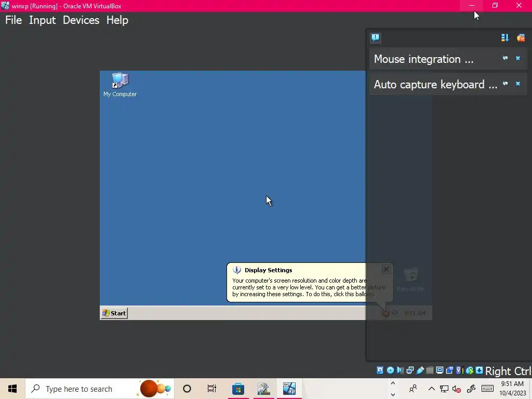Open Cortana circle icon on taskbar
The width and height of the screenshot is (532, 399).
pos(187,389)
